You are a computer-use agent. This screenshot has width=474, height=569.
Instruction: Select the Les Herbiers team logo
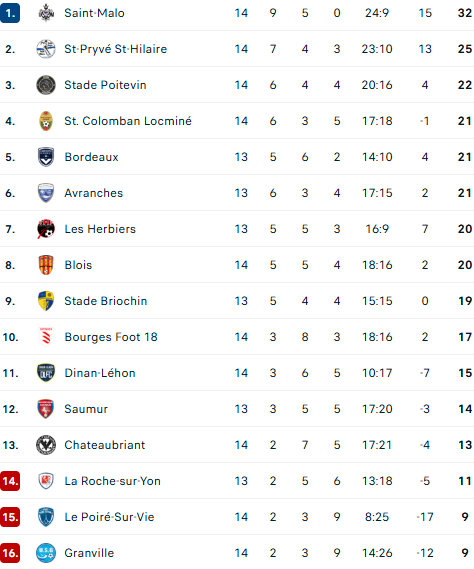pos(46,229)
